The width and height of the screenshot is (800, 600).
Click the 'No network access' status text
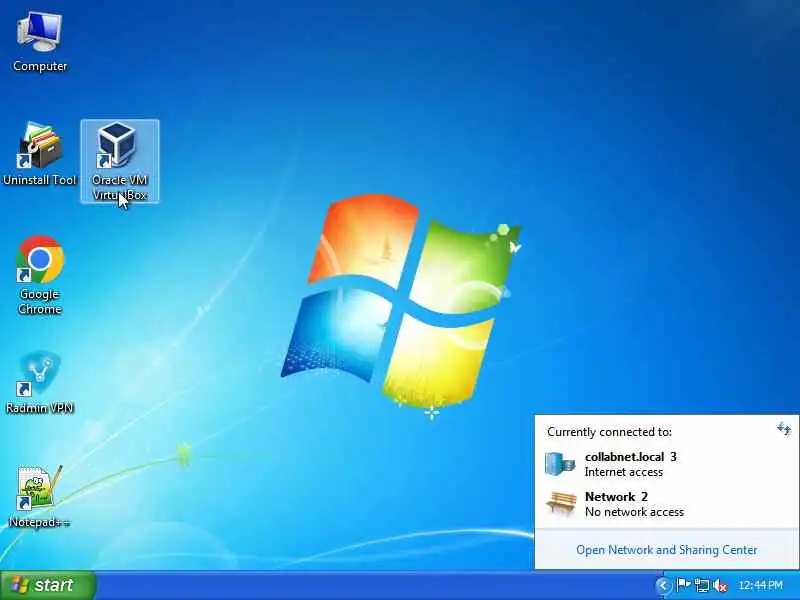pyautogui.click(x=634, y=512)
